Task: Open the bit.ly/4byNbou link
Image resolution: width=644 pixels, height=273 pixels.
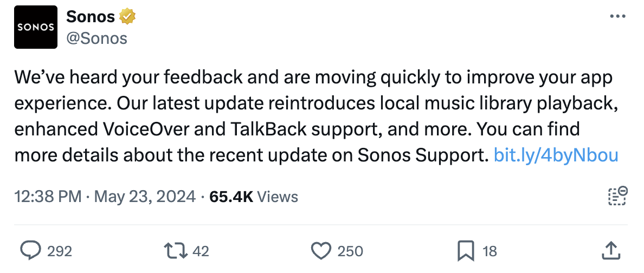Action: coord(556,155)
